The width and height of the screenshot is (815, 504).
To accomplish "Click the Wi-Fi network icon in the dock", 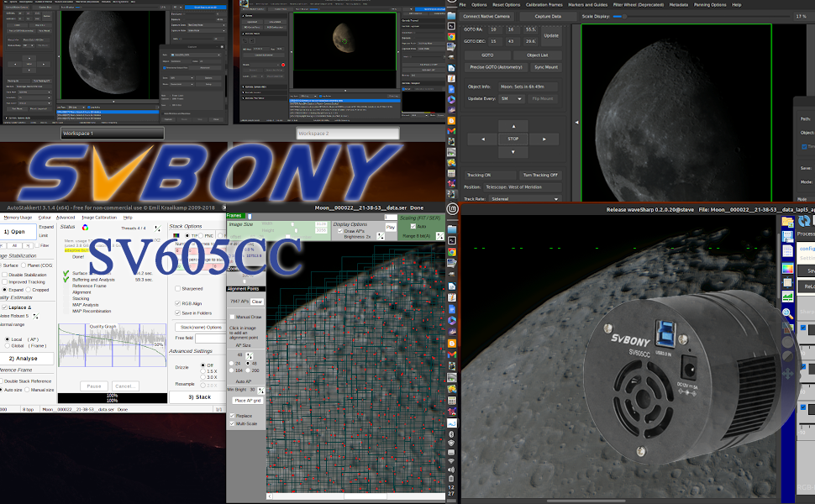I will coord(451,461).
